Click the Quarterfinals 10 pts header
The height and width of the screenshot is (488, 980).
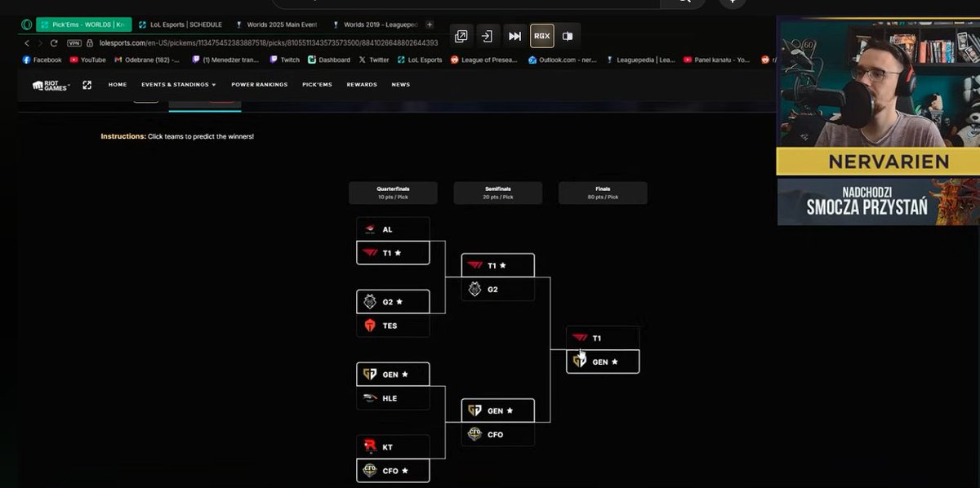[x=393, y=193]
